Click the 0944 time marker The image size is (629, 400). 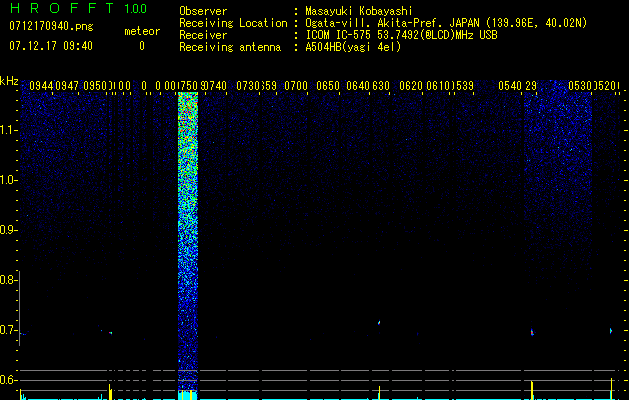[41, 85]
